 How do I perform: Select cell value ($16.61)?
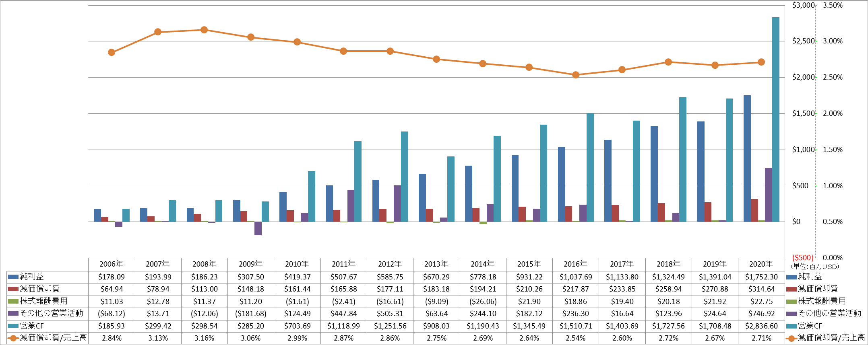coord(390,301)
